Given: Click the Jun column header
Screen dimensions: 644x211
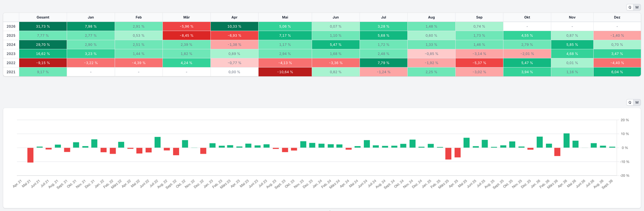Looking at the screenshot, I should coord(336,17).
